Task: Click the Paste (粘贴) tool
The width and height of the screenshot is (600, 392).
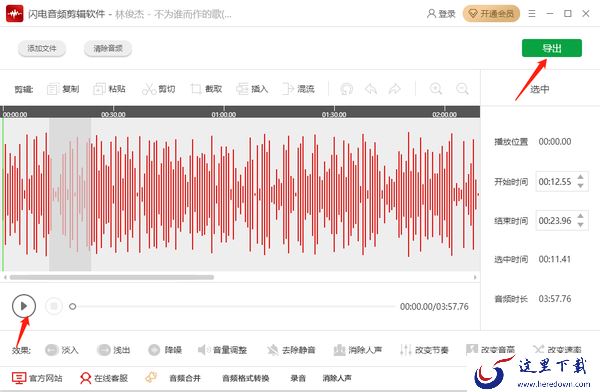Action: (x=109, y=89)
